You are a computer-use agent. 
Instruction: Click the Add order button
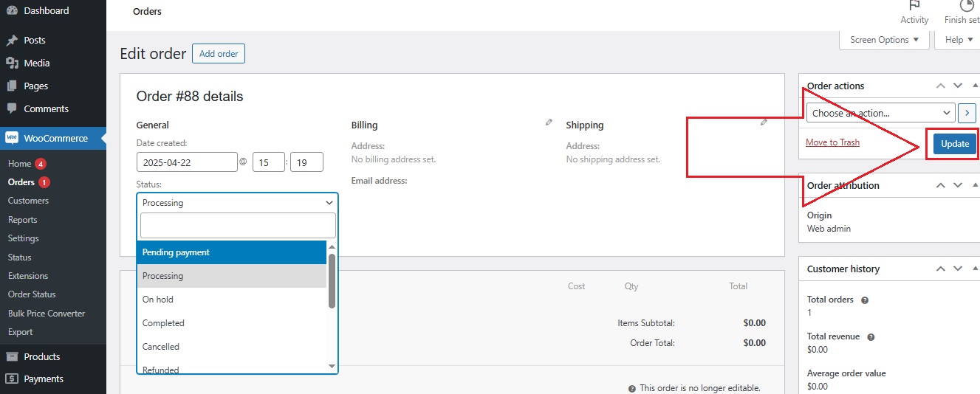(219, 54)
